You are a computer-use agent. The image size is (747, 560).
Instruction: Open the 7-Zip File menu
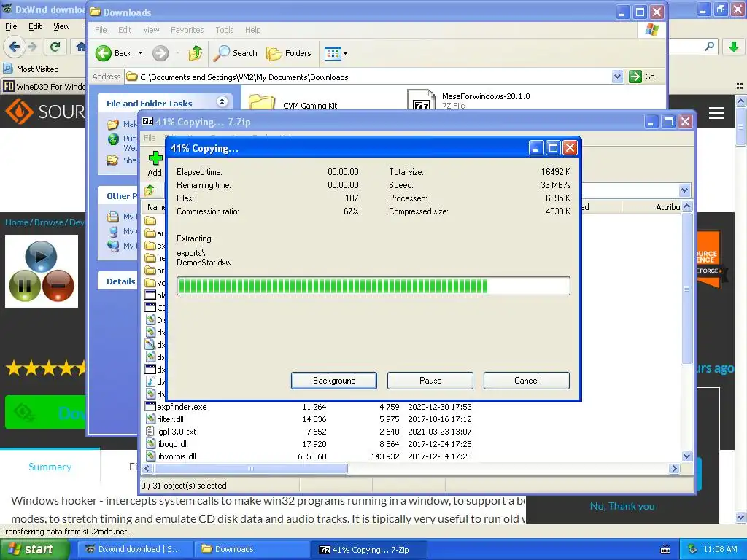click(x=150, y=138)
